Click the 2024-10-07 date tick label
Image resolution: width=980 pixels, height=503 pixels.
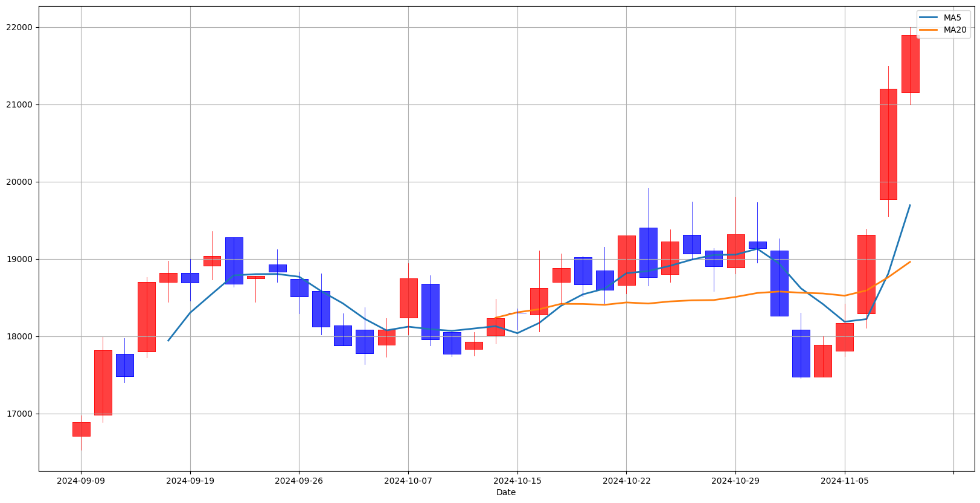pos(408,481)
